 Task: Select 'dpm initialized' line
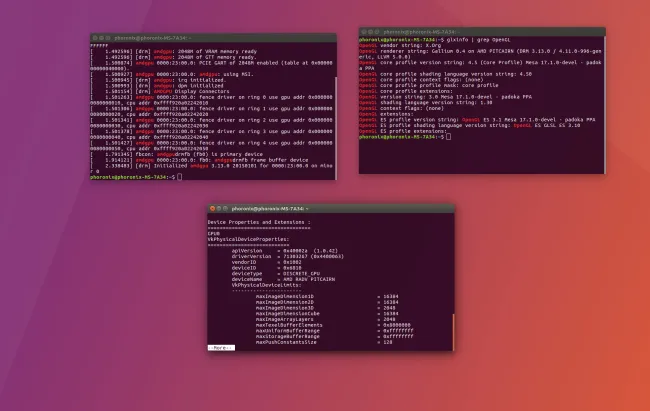157,86
